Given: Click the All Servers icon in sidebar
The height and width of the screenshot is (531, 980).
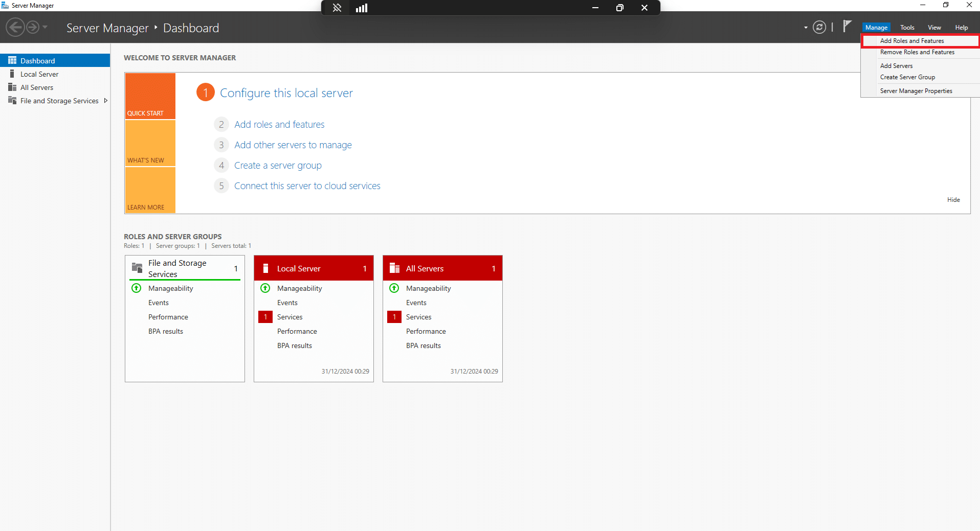Looking at the screenshot, I should tap(12, 87).
